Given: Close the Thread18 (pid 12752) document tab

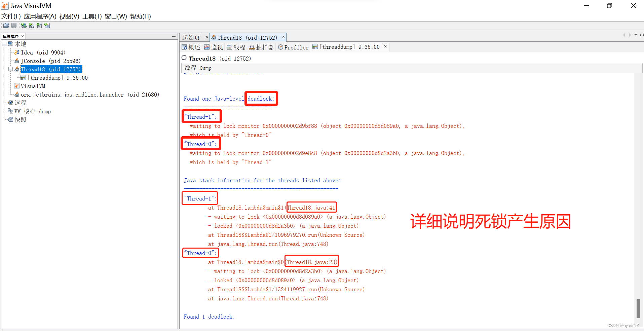Looking at the screenshot, I should (x=283, y=37).
